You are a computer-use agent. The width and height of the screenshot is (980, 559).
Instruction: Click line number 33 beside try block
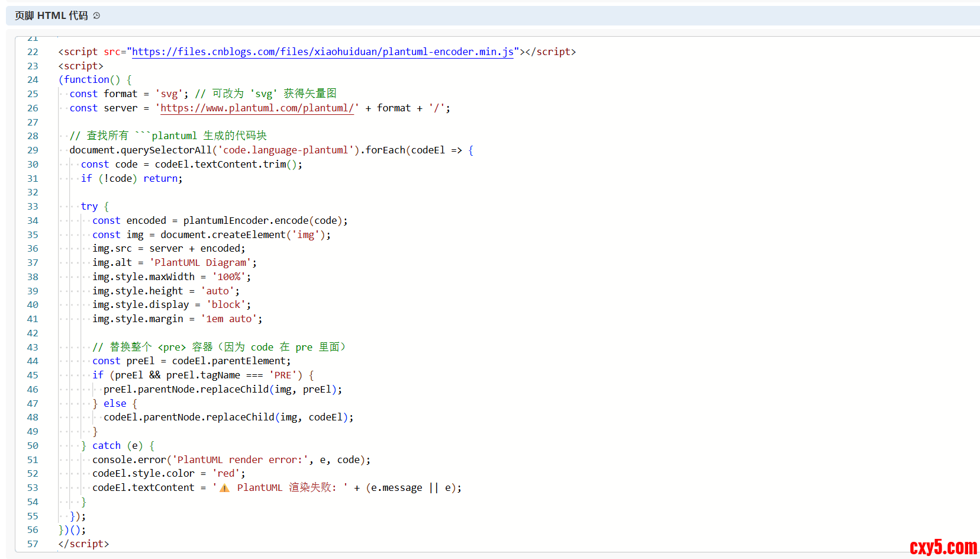click(33, 207)
